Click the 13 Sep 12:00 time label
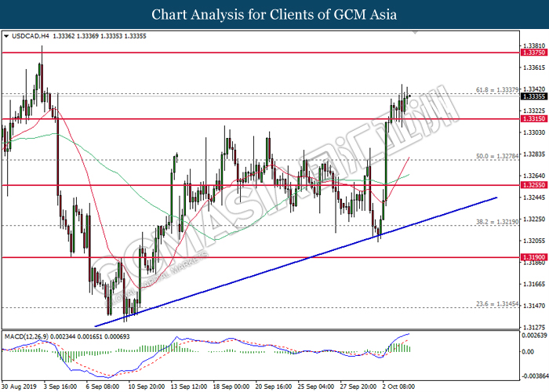 coord(191,387)
